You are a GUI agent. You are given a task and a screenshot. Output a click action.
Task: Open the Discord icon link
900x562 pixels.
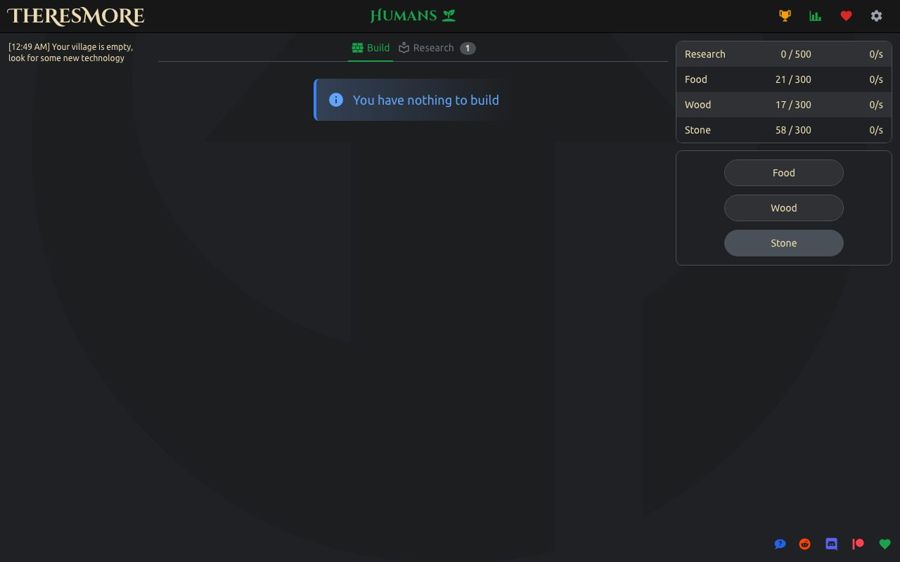coord(831,543)
